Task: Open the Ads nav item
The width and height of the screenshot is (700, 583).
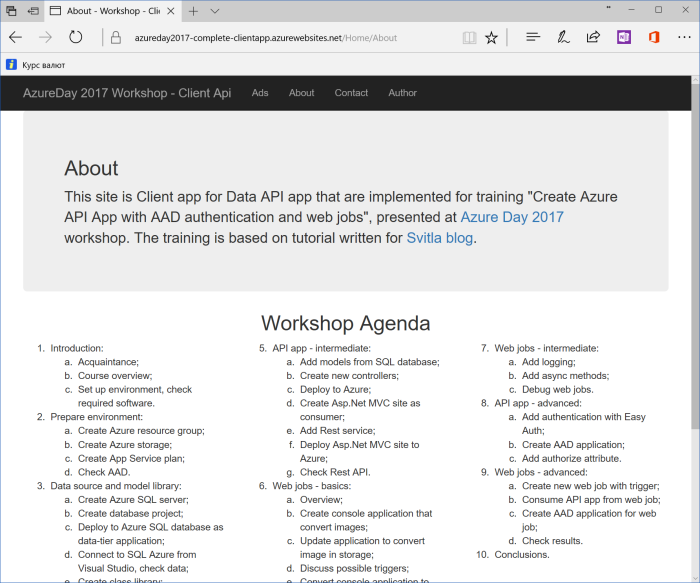Action: (260, 93)
